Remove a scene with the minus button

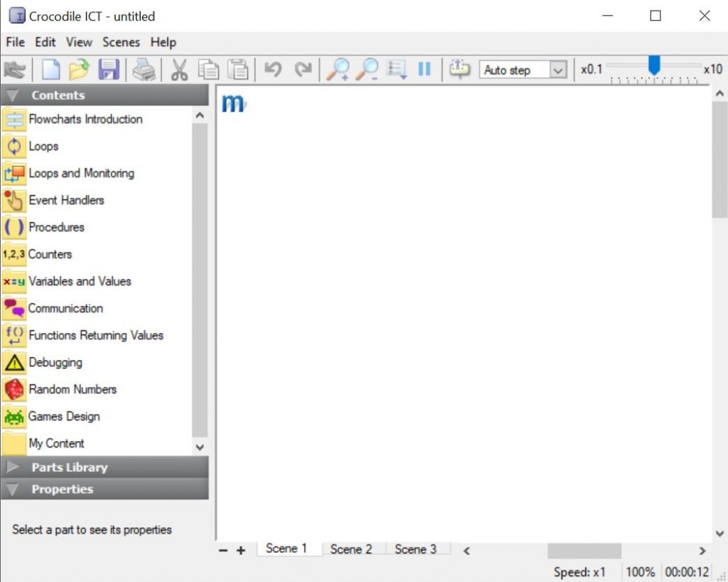click(223, 551)
